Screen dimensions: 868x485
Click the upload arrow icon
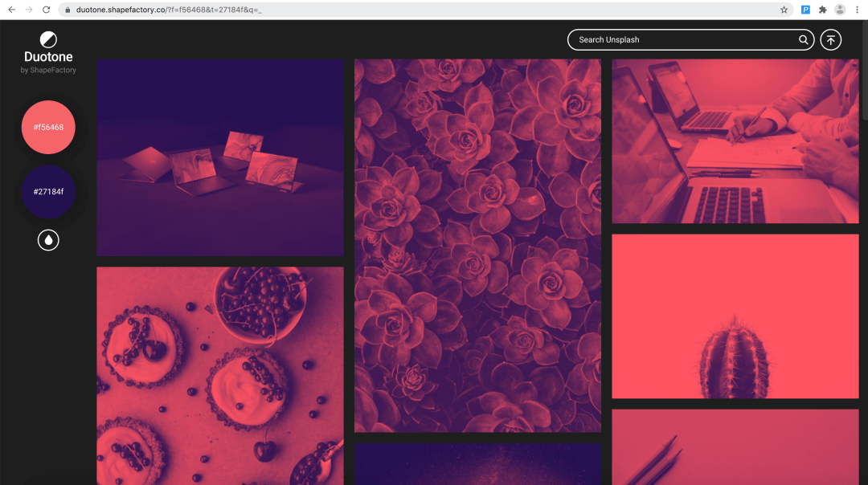click(830, 40)
